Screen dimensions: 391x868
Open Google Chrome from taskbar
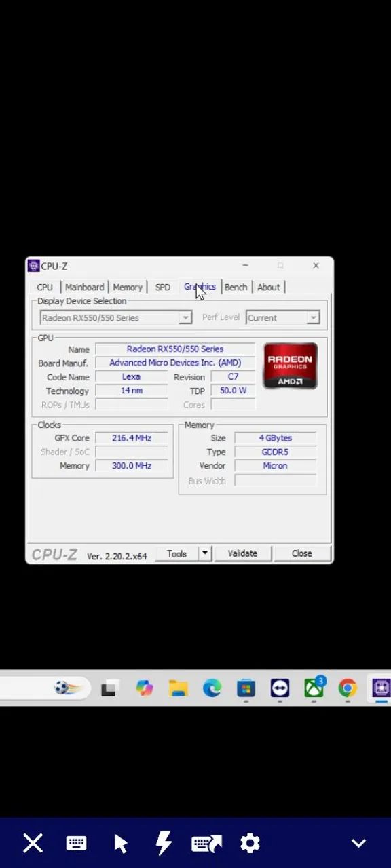[x=348, y=688]
